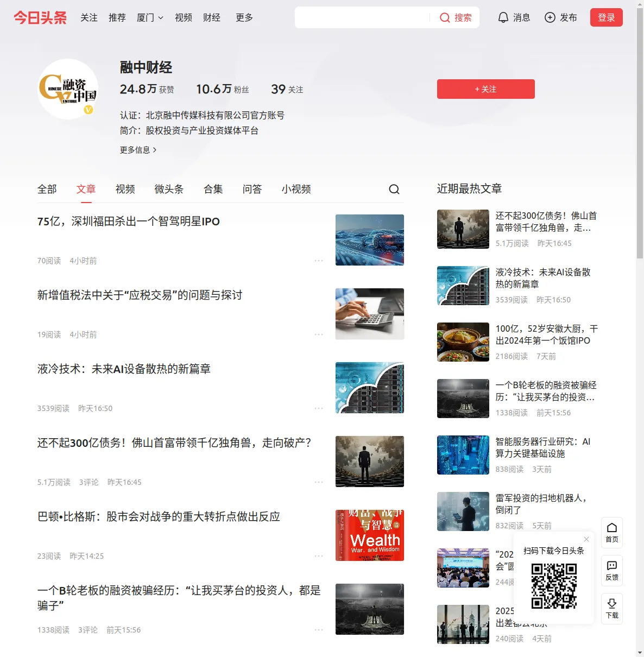Image resolution: width=644 pixels, height=657 pixels.
Task: Open article 75亿，深圳福田杀出一个智驾明星IPO
Action: tap(129, 222)
